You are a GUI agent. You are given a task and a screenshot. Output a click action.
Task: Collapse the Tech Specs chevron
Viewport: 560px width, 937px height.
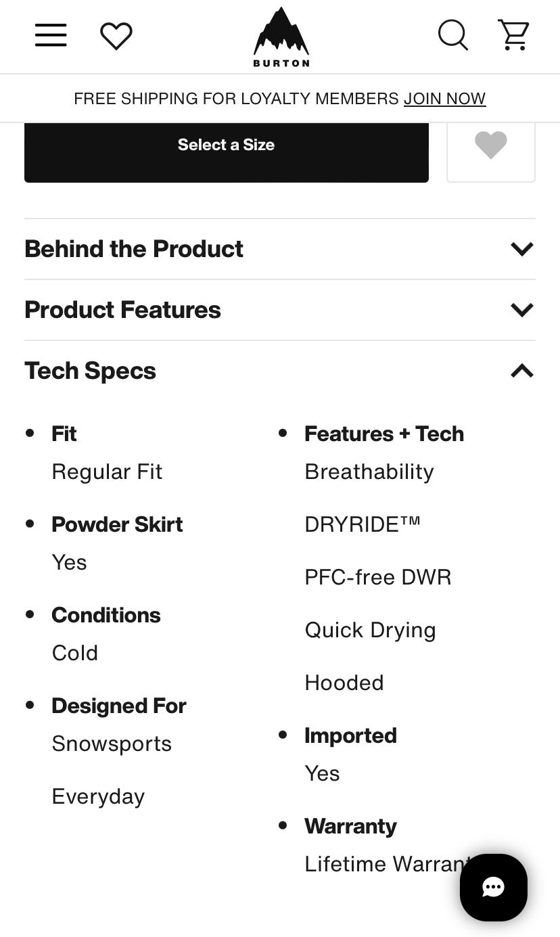click(x=521, y=371)
